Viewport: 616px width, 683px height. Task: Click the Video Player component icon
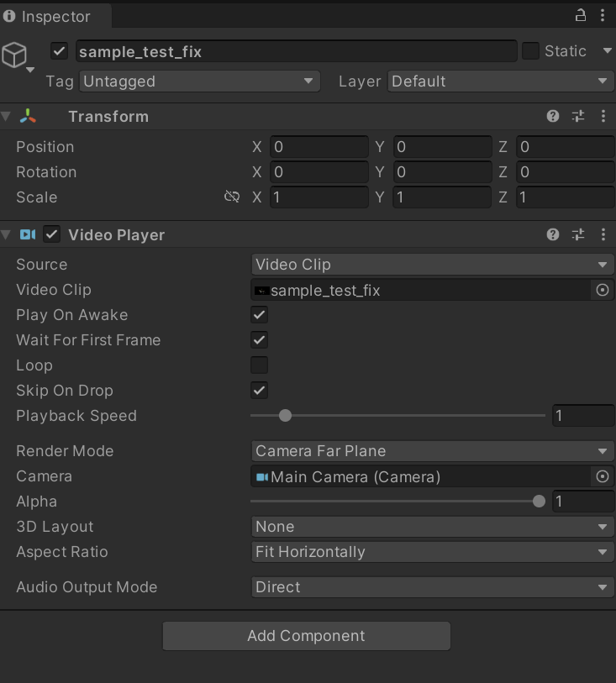pyautogui.click(x=28, y=234)
